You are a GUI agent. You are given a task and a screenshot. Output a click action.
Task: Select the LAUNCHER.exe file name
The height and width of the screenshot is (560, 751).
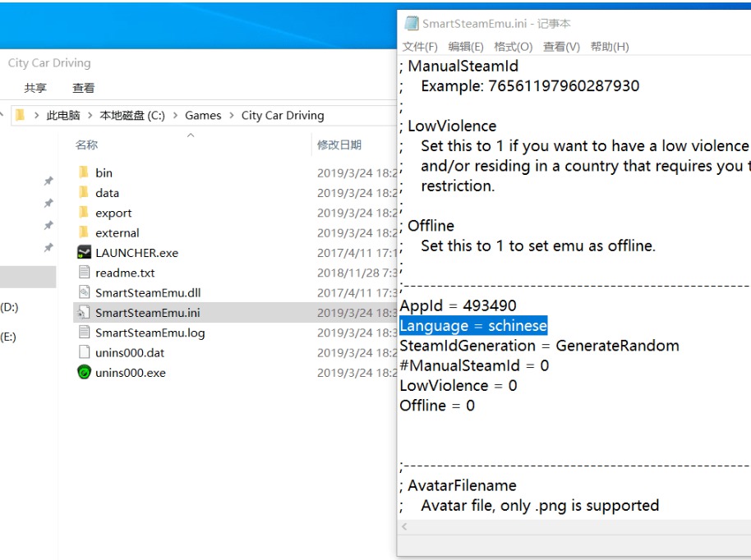[137, 253]
